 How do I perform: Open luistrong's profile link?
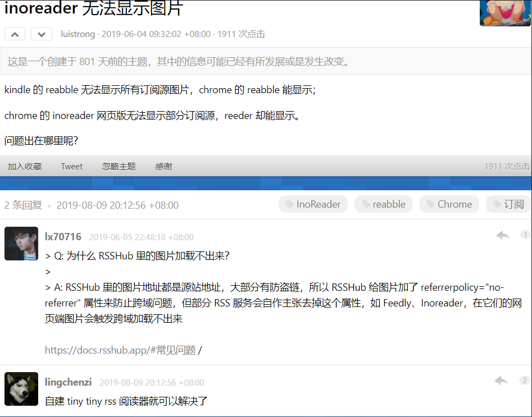(x=78, y=34)
